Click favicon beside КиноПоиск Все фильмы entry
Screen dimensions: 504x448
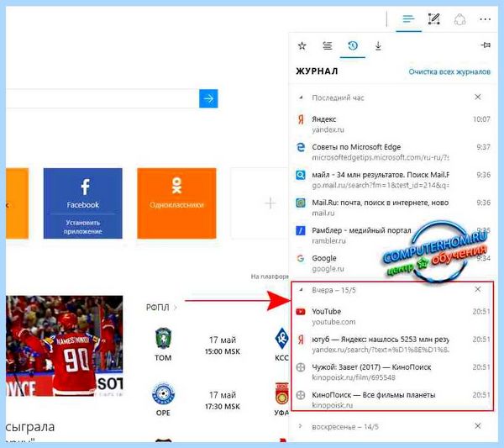[301, 395]
